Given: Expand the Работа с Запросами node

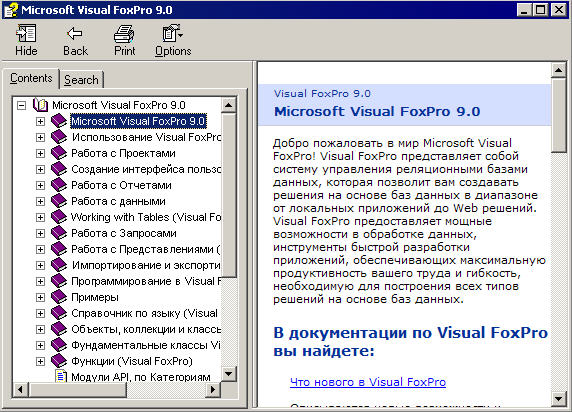Looking at the screenshot, I should coord(40,233).
